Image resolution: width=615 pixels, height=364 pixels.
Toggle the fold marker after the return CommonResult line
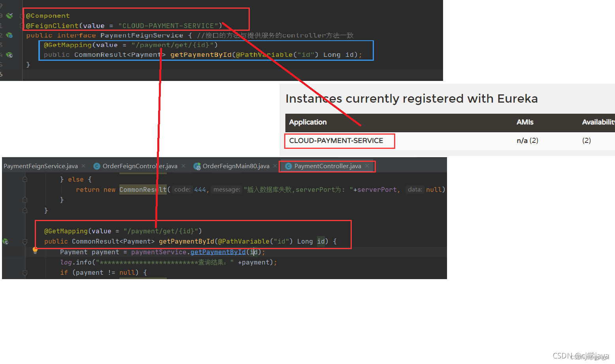tap(25, 200)
